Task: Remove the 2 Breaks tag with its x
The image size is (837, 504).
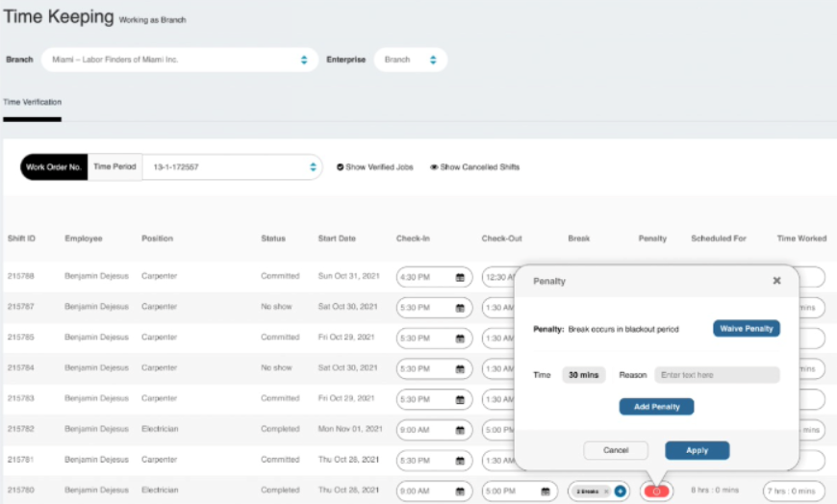Action: [x=606, y=491]
